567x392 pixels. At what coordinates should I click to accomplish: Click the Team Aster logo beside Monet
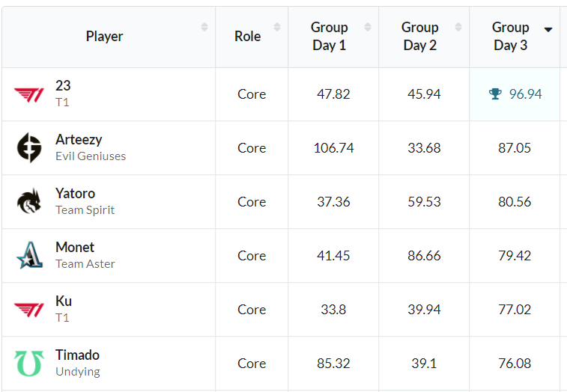[x=29, y=256]
